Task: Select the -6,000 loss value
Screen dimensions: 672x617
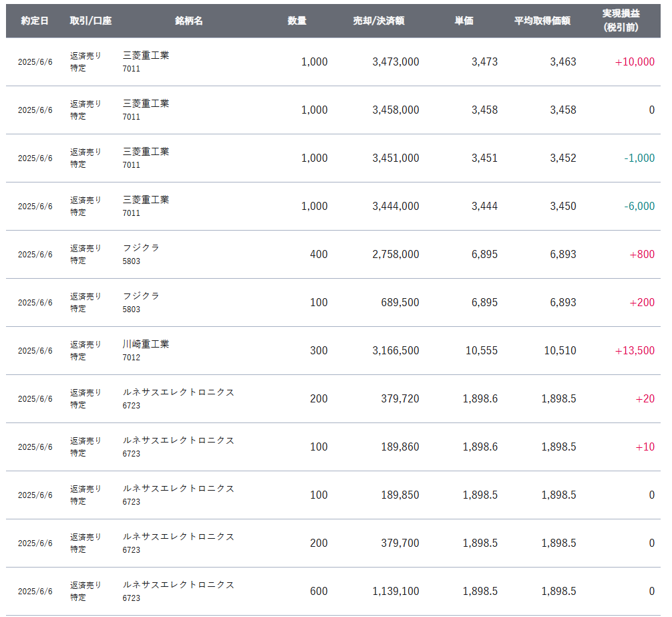Action: pos(639,206)
